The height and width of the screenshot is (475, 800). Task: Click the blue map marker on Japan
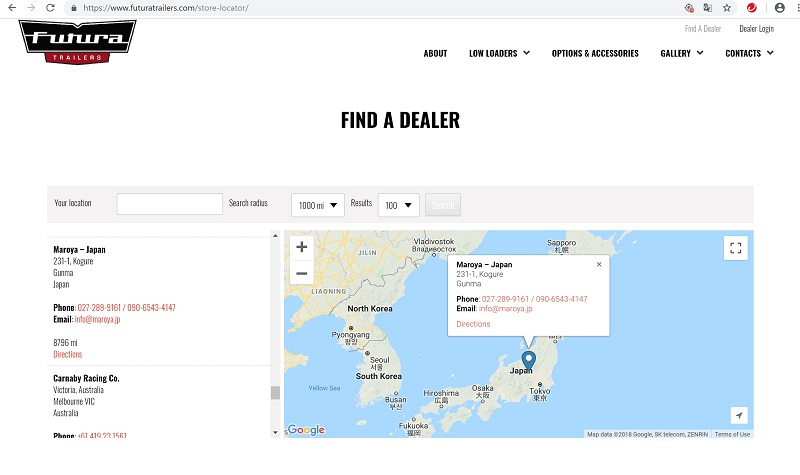pyautogui.click(x=529, y=360)
